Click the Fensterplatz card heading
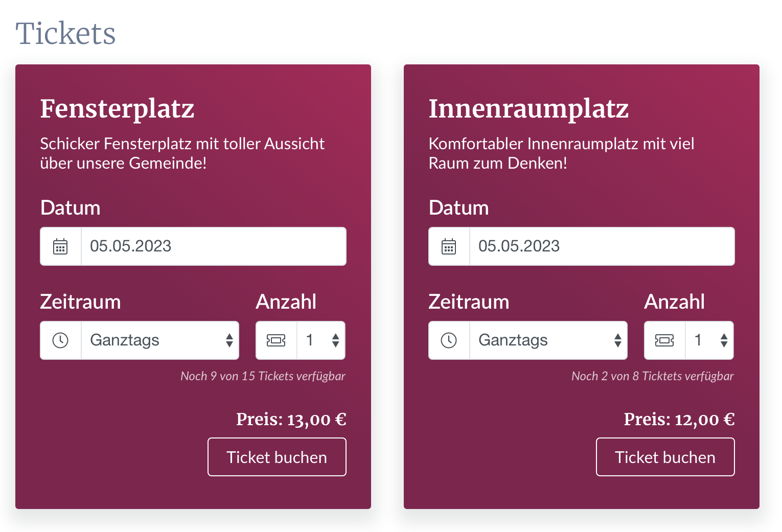This screenshot has height=532, width=782. coord(118,109)
